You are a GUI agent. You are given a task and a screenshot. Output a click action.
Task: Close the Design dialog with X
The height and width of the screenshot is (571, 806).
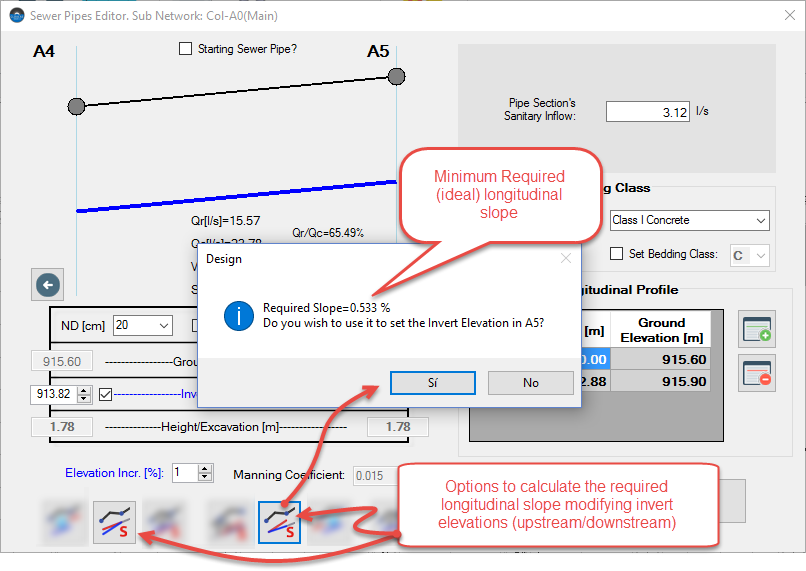click(x=565, y=258)
